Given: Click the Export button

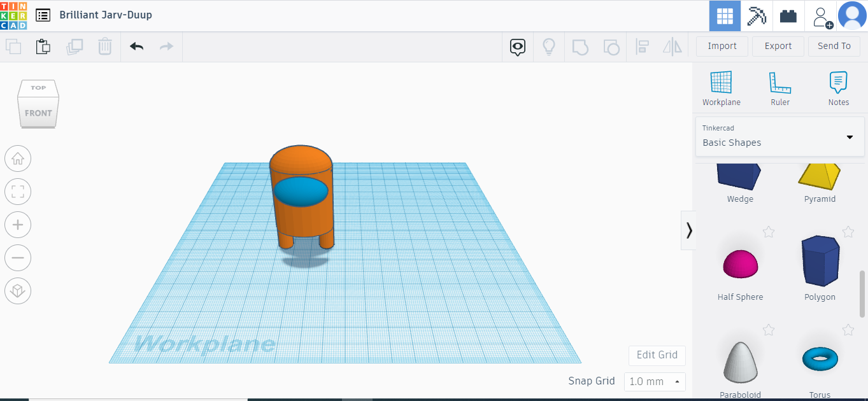Looking at the screenshot, I should coord(778,46).
